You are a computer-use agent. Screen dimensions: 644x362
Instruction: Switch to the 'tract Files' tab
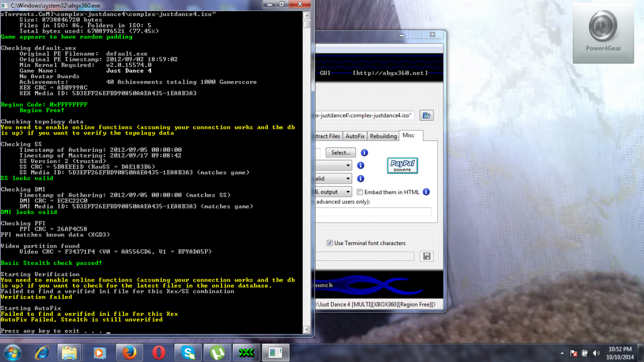coord(327,136)
